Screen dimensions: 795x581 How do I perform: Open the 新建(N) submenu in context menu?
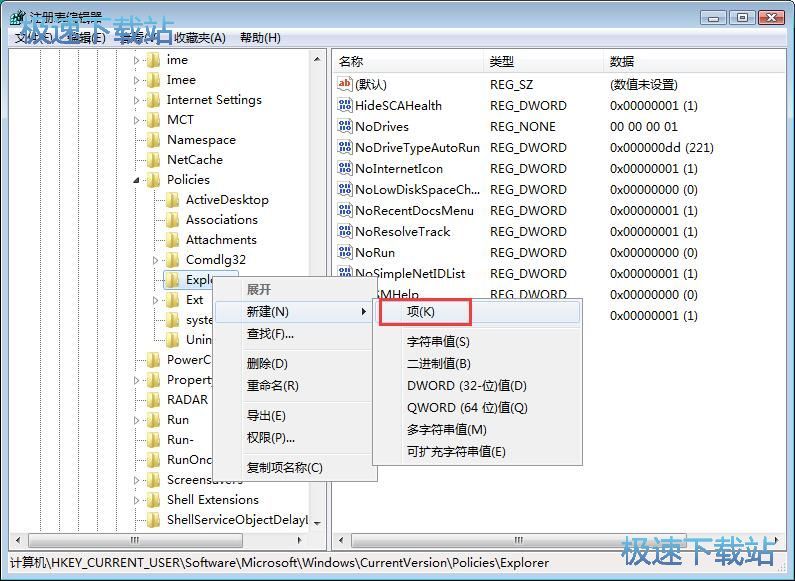[294, 312]
